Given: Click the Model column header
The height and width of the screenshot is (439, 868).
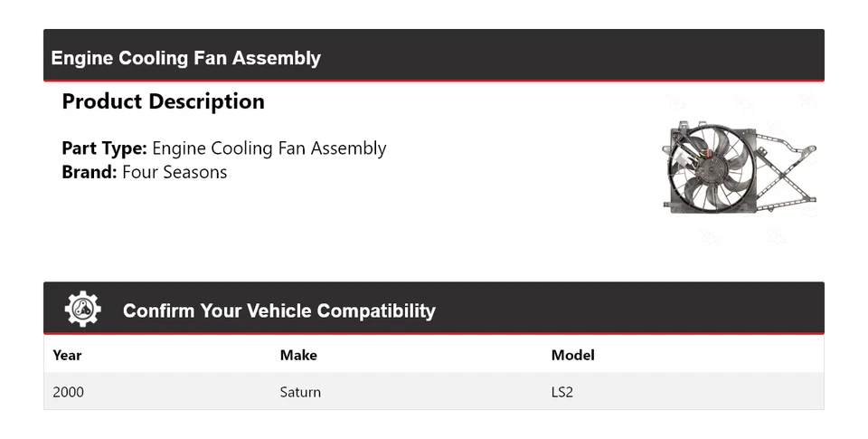Looking at the screenshot, I should [x=572, y=355].
